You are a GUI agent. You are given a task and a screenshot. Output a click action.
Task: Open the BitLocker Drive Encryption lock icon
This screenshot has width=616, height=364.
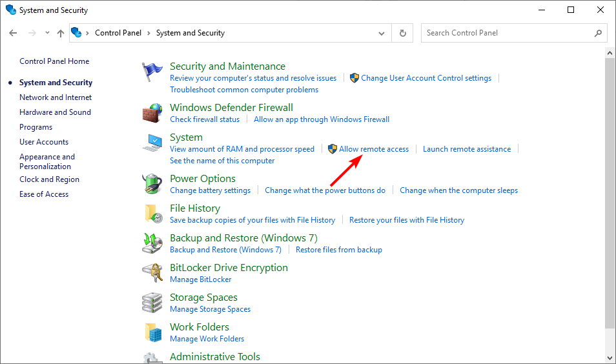click(x=152, y=273)
